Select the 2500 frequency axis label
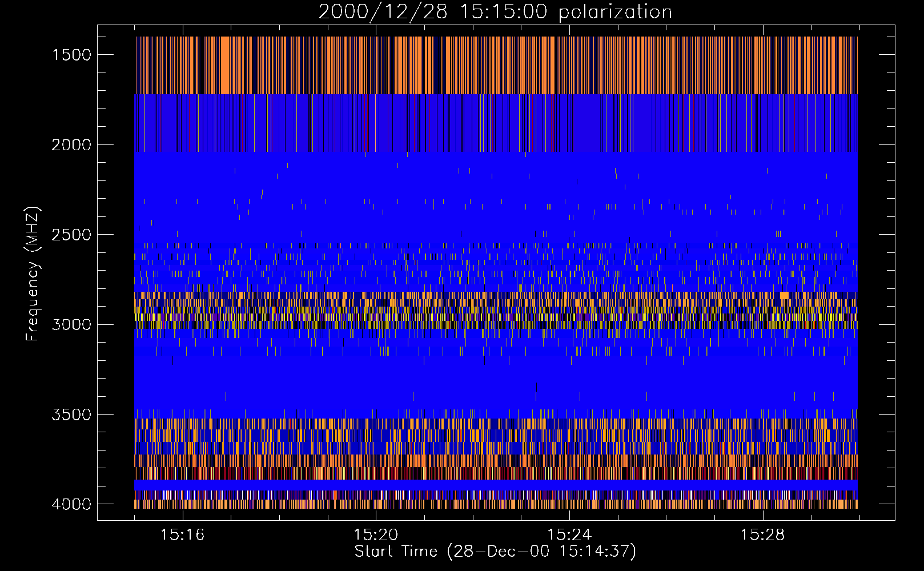This screenshot has height=571, width=924. click(x=71, y=235)
